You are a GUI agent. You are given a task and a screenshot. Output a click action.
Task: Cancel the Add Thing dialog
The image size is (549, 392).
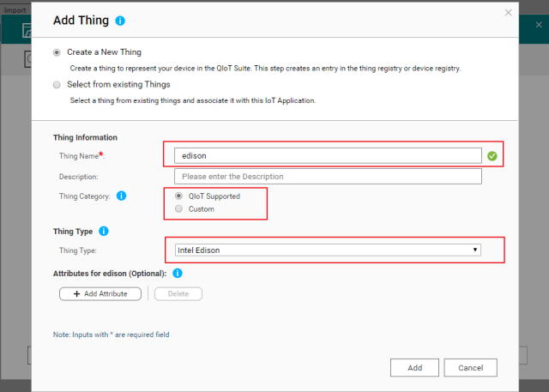tap(471, 367)
